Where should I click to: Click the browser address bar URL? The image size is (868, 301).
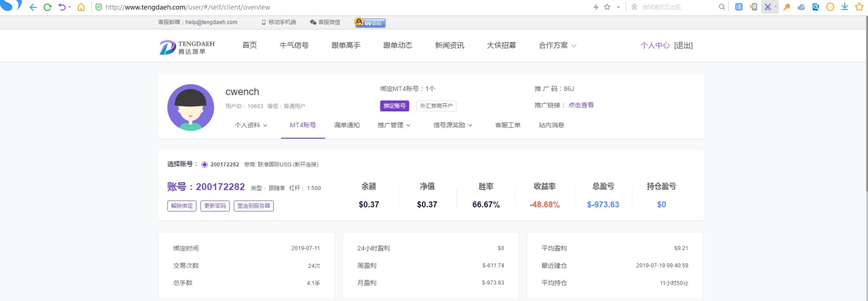coord(188,7)
